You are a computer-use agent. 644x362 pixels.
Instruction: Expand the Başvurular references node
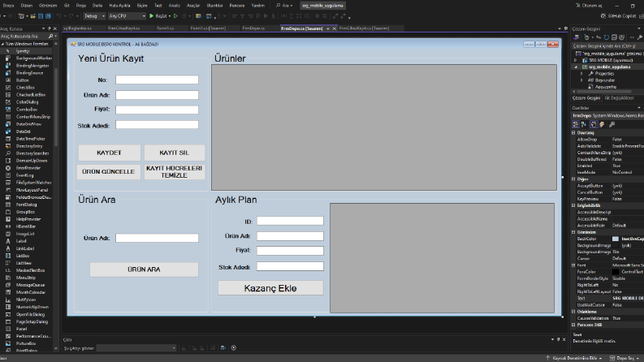click(581, 80)
